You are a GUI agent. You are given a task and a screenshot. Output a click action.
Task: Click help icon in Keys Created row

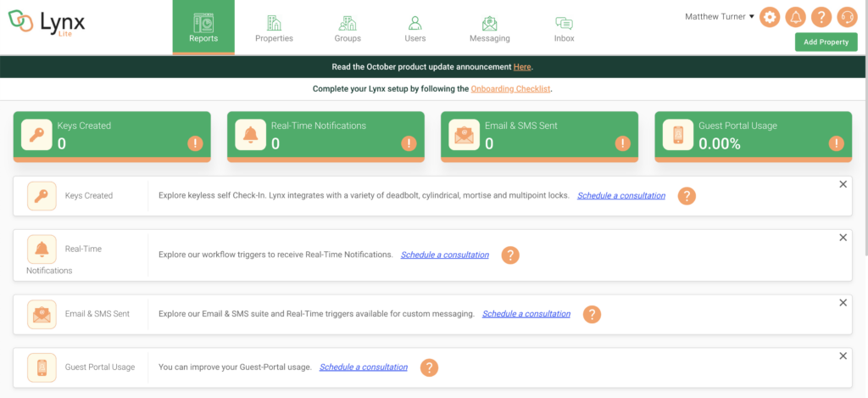point(687,196)
